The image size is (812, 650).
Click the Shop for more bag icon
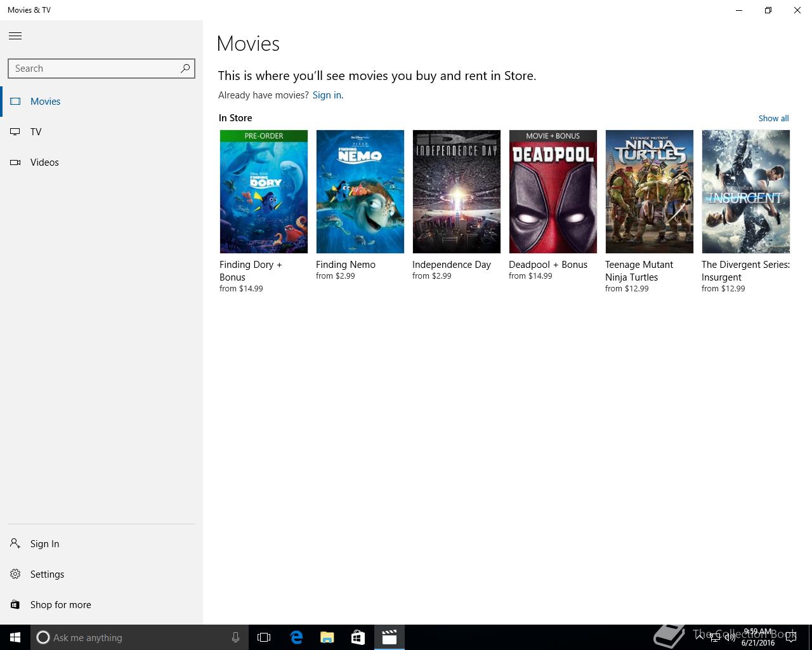15,604
